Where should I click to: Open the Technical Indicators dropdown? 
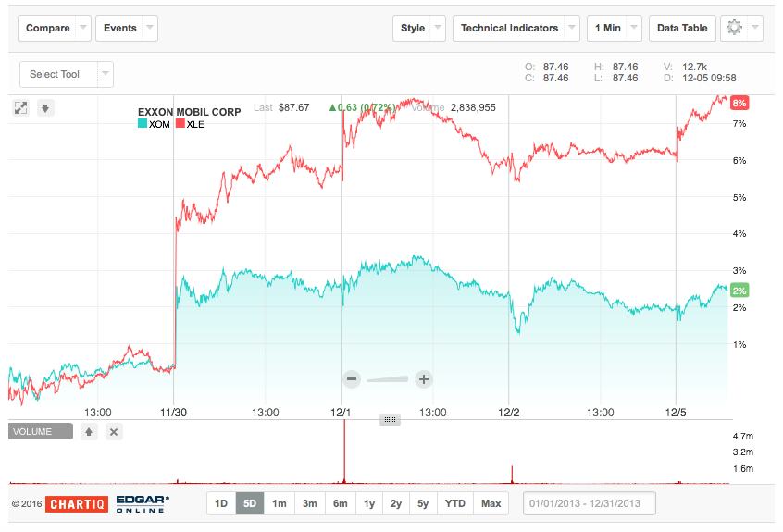516,28
